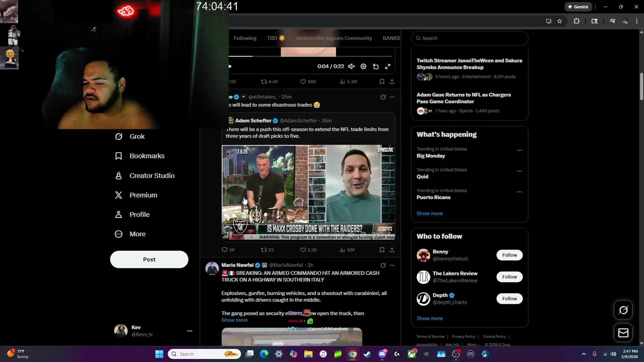Show more trends under What's happening
Screen dimensions: 644x362
click(430, 214)
